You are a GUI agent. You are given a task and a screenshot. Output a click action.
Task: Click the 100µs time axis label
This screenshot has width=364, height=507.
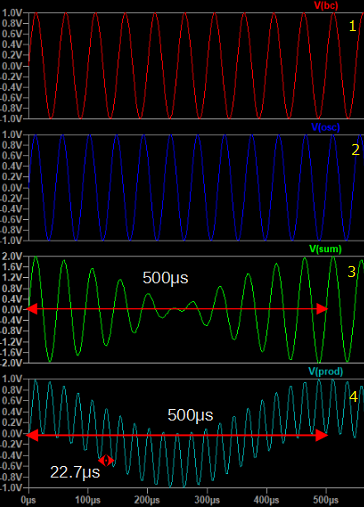coord(88,500)
